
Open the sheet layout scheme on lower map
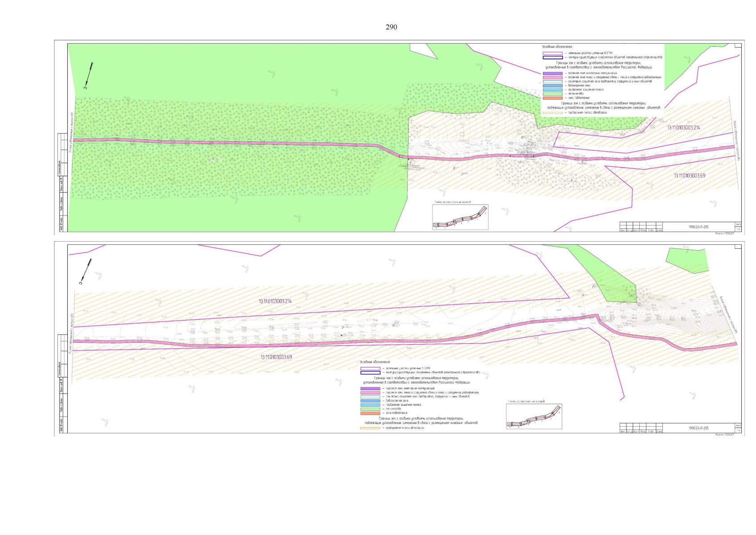coord(534,416)
